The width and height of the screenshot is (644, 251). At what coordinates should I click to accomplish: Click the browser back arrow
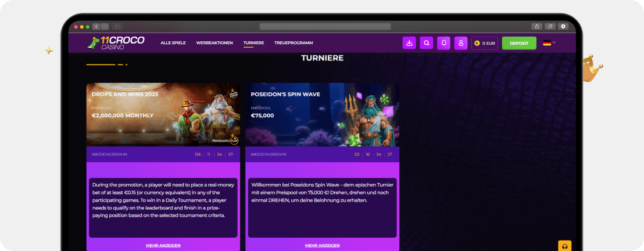point(96,26)
